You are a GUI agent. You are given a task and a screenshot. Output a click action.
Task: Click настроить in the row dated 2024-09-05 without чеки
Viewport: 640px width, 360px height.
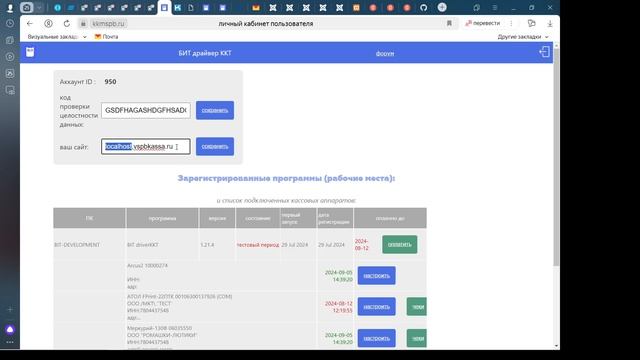click(x=376, y=276)
